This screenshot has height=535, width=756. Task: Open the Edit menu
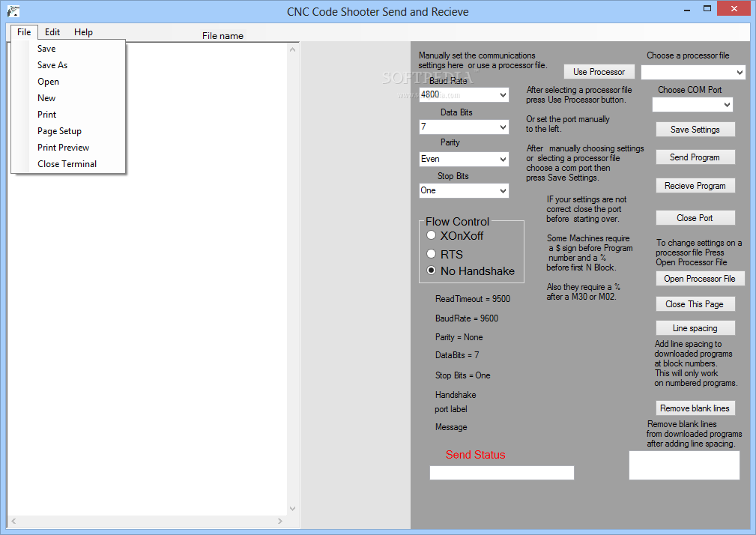pyautogui.click(x=52, y=31)
